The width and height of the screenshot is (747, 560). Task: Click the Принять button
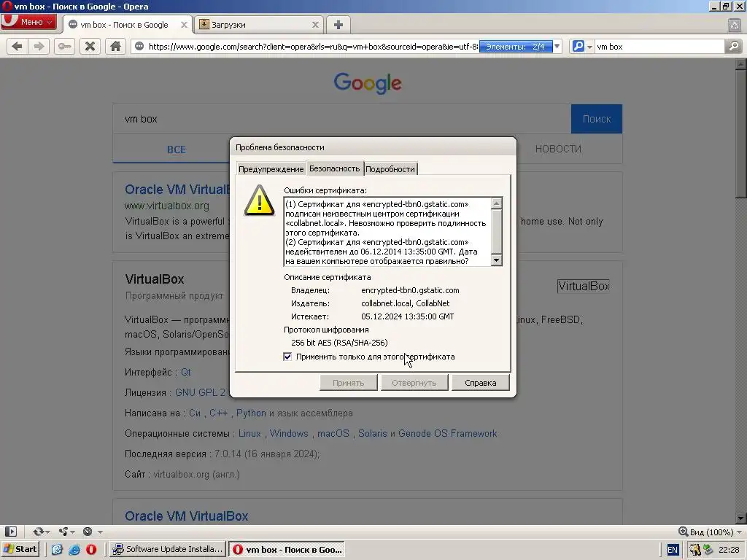point(348,383)
